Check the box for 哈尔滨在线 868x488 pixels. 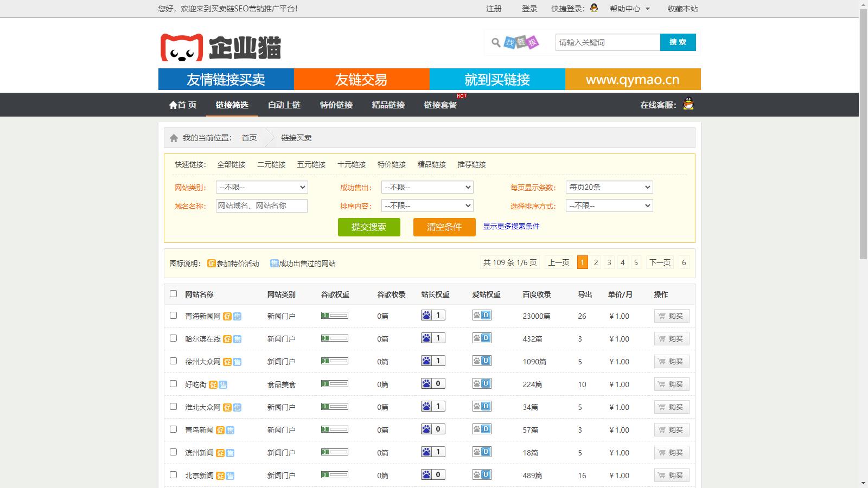tap(173, 338)
